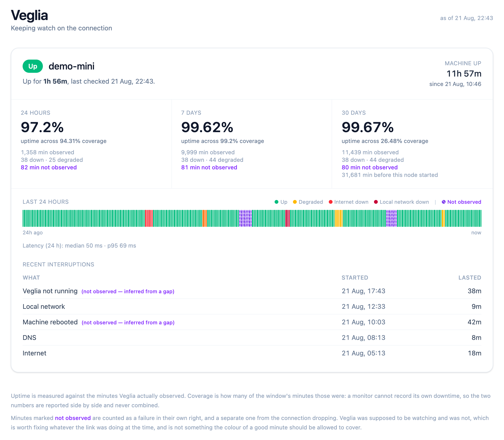Image resolution: width=504 pixels, height=440 pixels.
Task: Select the 'Internet' interruption row
Action: click(252, 353)
